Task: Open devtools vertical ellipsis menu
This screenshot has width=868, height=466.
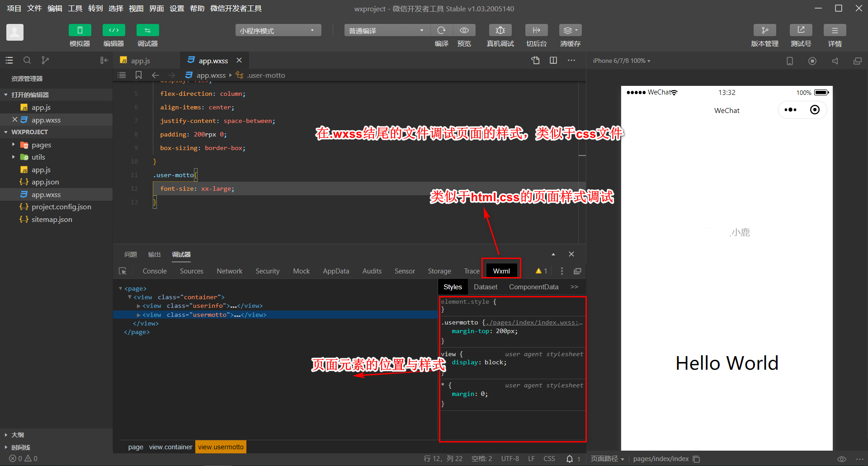Action: pos(562,271)
